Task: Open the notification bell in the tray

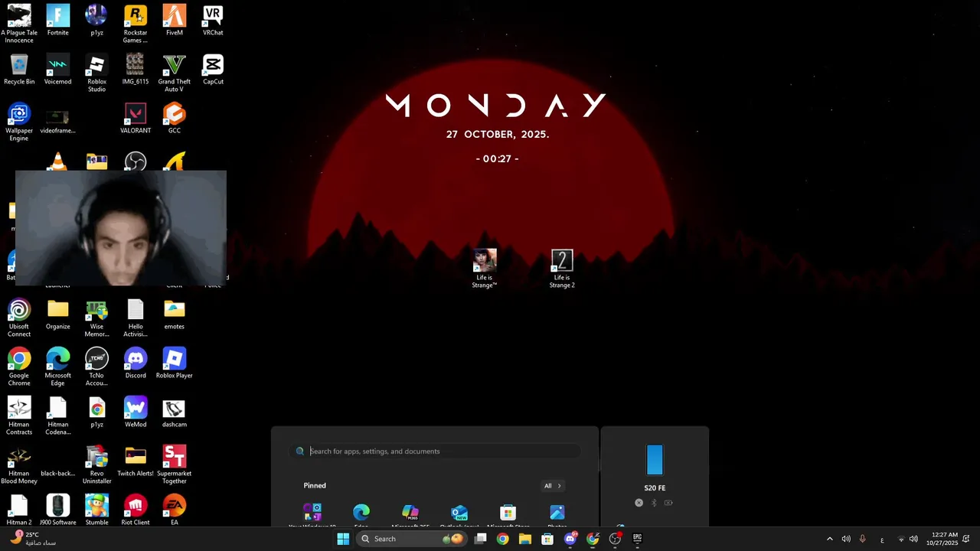Action: [x=966, y=539]
